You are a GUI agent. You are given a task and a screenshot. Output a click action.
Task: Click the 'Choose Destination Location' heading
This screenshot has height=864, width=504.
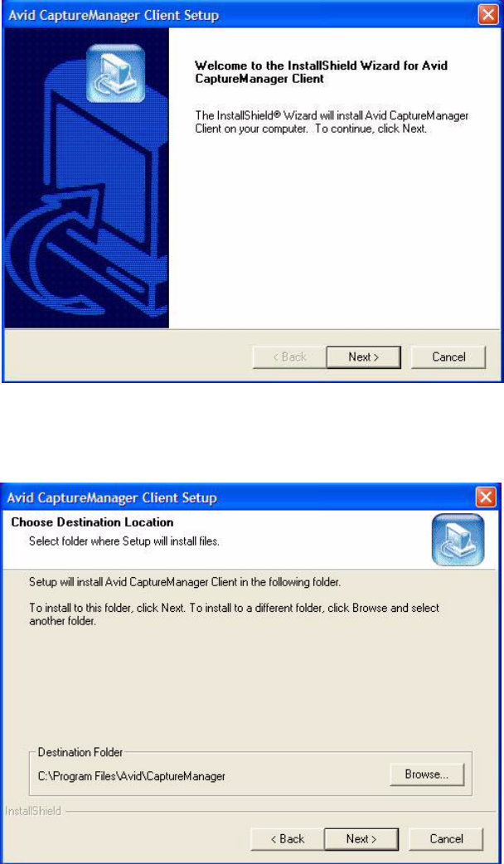pyautogui.click(x=93, y=522)
